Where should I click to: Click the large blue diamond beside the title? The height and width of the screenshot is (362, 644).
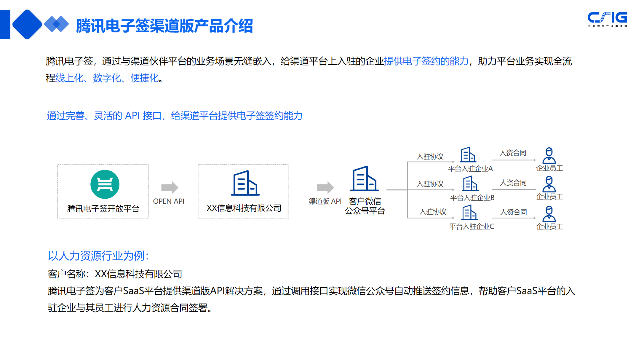(x=27, y=24)
